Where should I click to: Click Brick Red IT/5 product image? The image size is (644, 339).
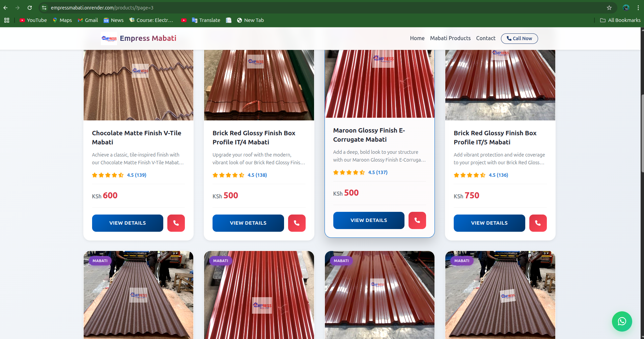click(x=500, y=85)
